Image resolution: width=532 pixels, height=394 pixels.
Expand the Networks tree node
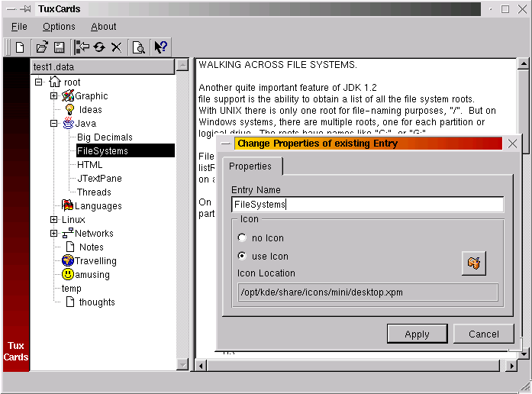pyautogui.click(x=53, y=234)
